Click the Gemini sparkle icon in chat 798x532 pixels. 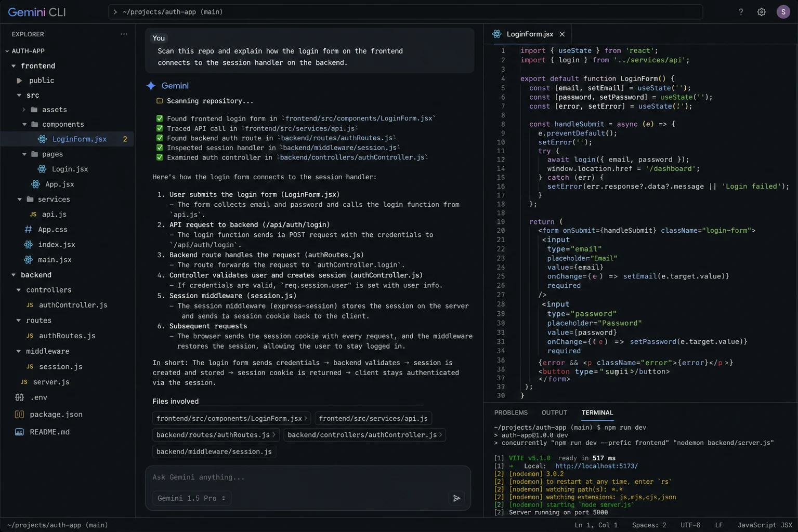(x=151, y=86)
